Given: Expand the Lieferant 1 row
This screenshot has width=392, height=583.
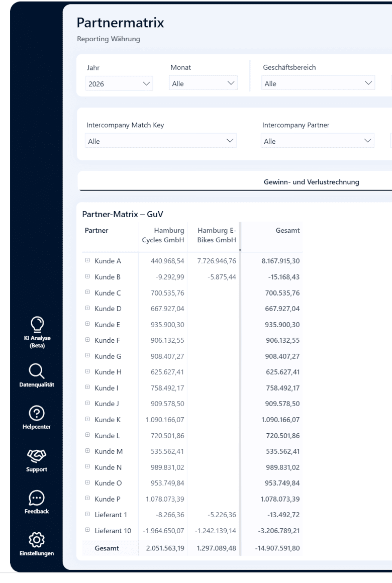Looking at the screenshot, I should [x=87, y=514].
